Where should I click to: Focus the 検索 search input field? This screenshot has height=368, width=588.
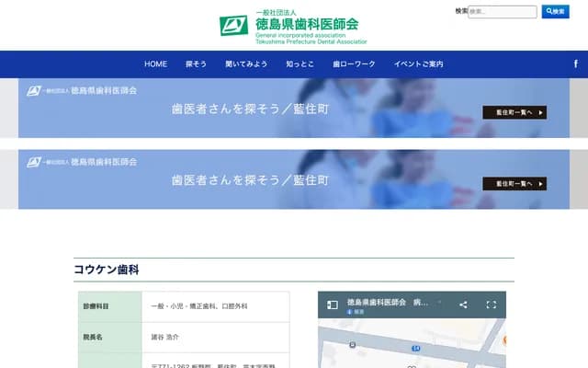tap(503, 12)
